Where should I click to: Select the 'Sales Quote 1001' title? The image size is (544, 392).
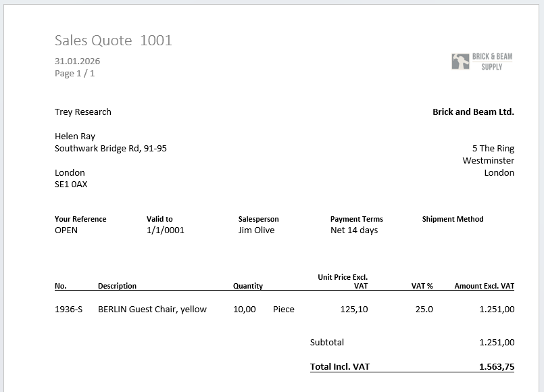click(x=113, y=41)
